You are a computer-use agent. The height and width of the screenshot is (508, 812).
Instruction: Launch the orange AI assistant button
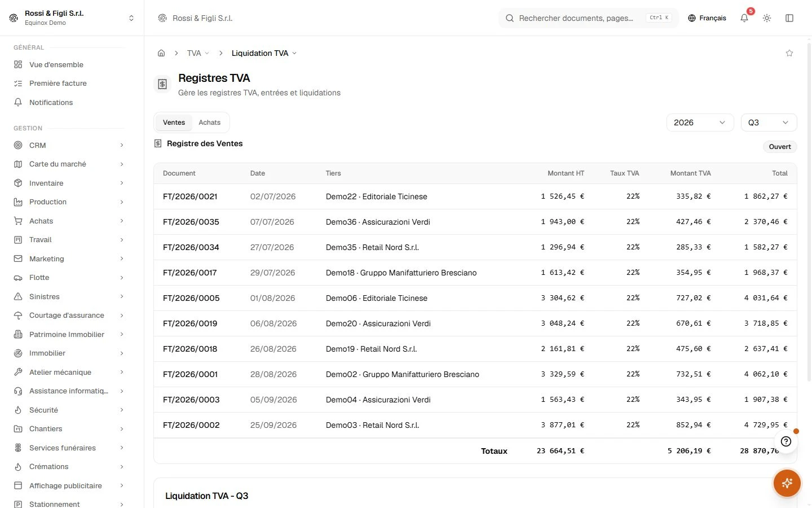click(x=787, y=483)
